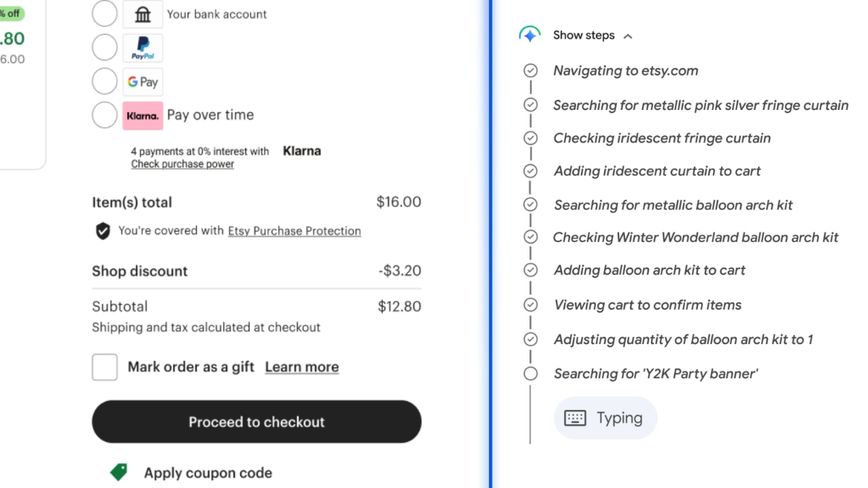
Task: Click the Proceed to checkout button
Action: pyautogui.click(x=256, y=421)
